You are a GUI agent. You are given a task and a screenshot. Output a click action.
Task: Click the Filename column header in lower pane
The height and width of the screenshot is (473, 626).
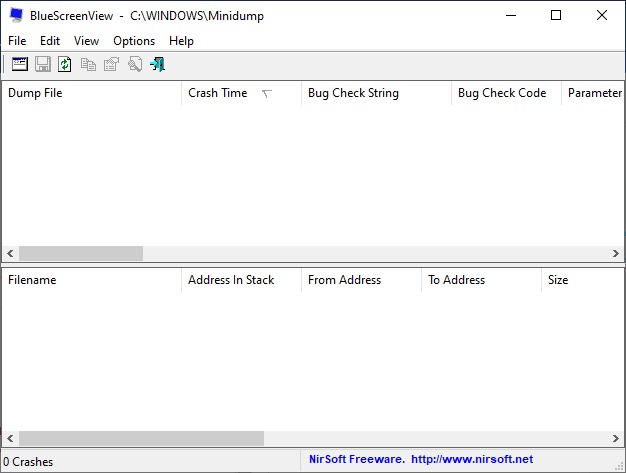(x=32, y=280)
